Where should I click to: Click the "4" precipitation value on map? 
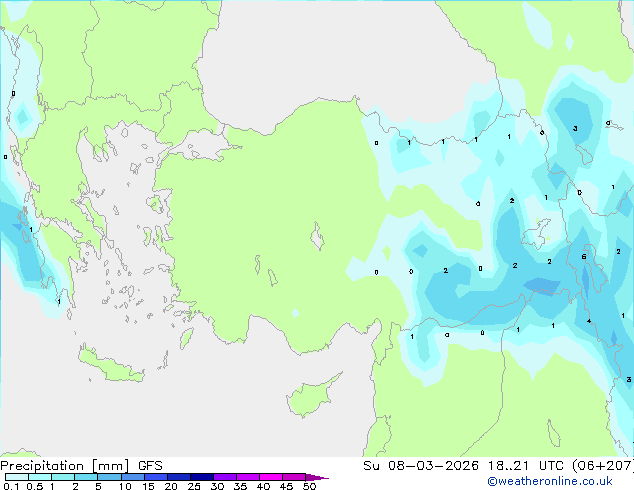tap(589, 321)
